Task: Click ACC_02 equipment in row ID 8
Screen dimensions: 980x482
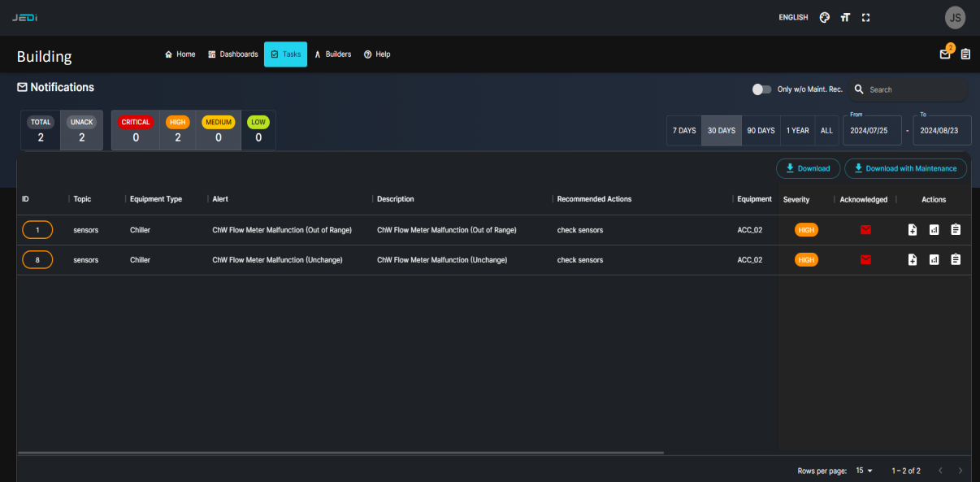Action: pos(749,259)
